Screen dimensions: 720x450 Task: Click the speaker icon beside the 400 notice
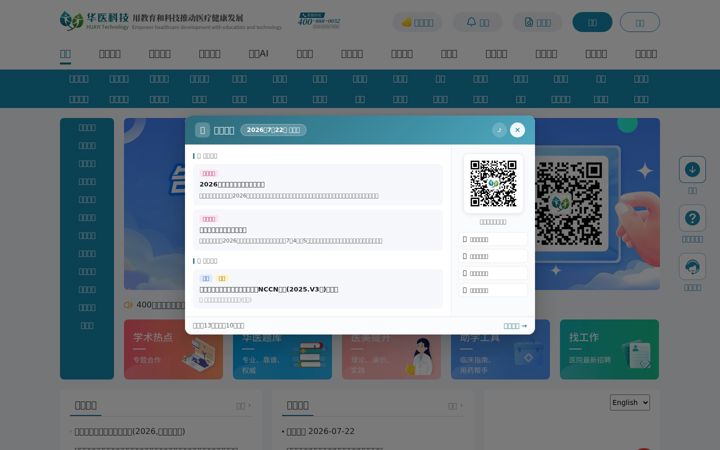pos(128,305)
